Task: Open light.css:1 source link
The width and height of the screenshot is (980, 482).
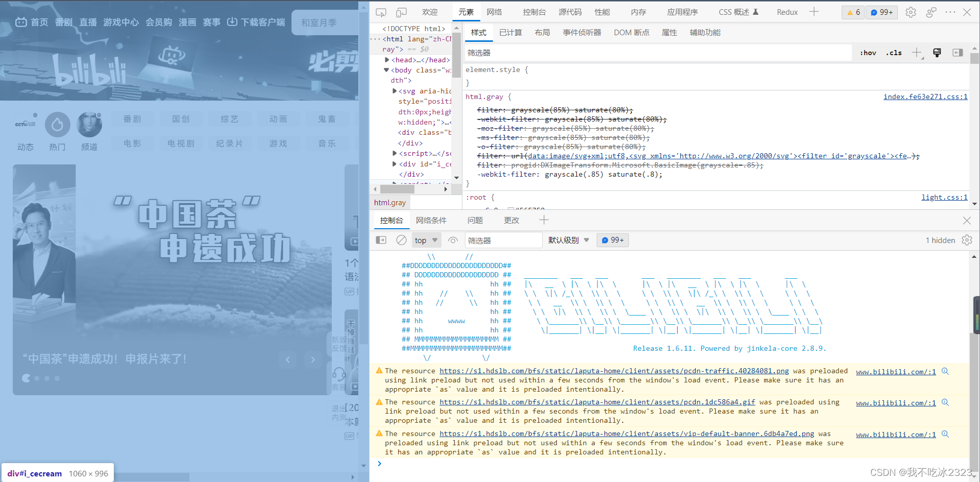Action: point(944,197)
